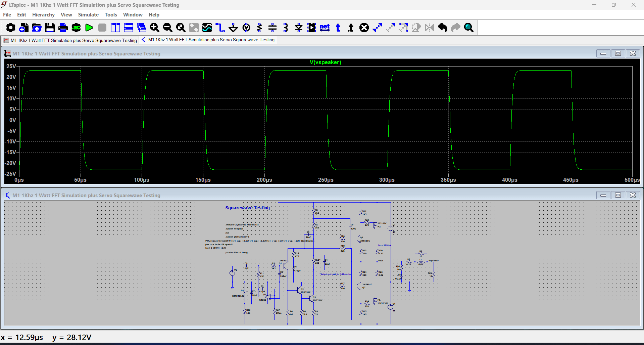Open a file with folder icon
This screenshot has width=644, height=345.
pos(37,28)
